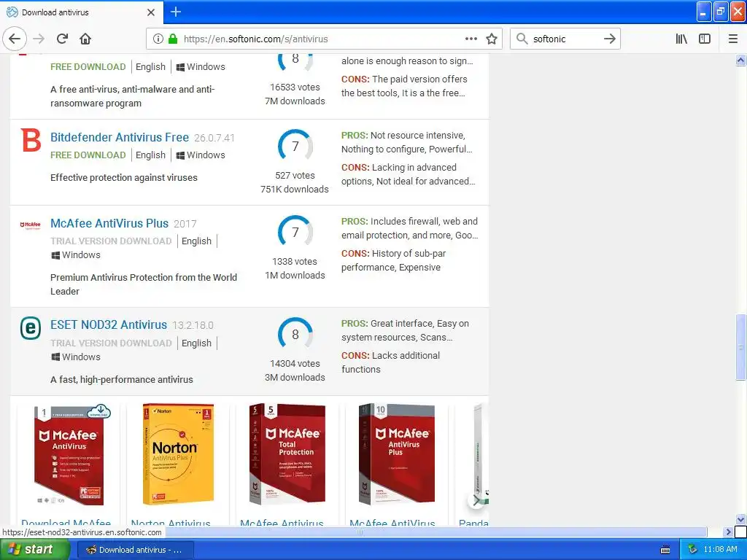Close the Download antivirus tab
Image resolution: width=747 pixels, height=560 pixels.
point(151,12)
